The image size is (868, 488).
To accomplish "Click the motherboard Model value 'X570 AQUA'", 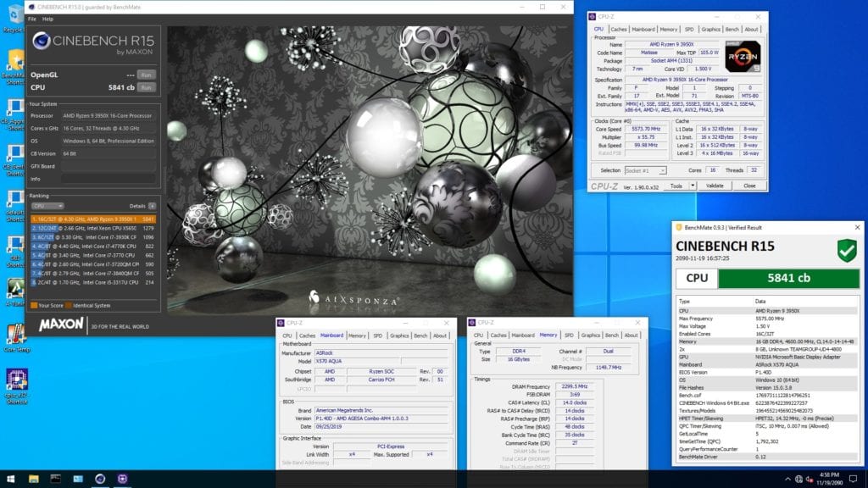I will click(x=358, y=361).
